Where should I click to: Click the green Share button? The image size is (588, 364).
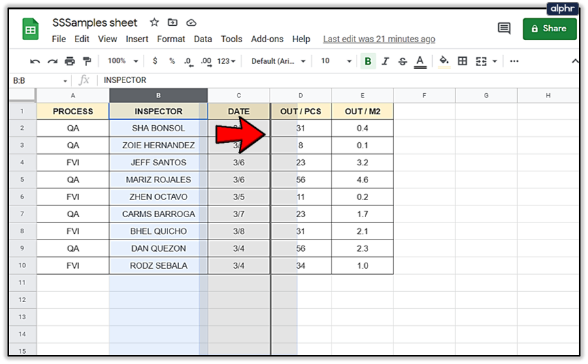tap(549, 29)
